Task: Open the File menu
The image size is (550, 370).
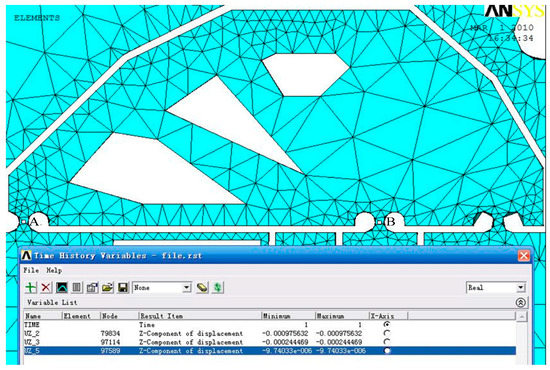Action: coord(31,270)
